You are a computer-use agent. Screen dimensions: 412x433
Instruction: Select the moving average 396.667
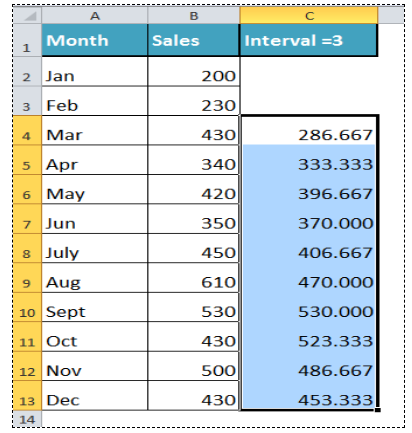click(x=309, y=189)
